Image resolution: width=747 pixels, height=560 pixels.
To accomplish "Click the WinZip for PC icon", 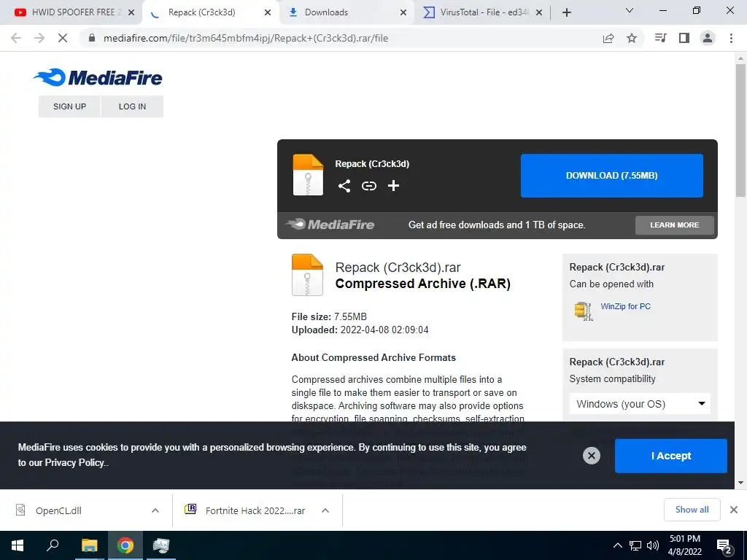I will [584, 311].
